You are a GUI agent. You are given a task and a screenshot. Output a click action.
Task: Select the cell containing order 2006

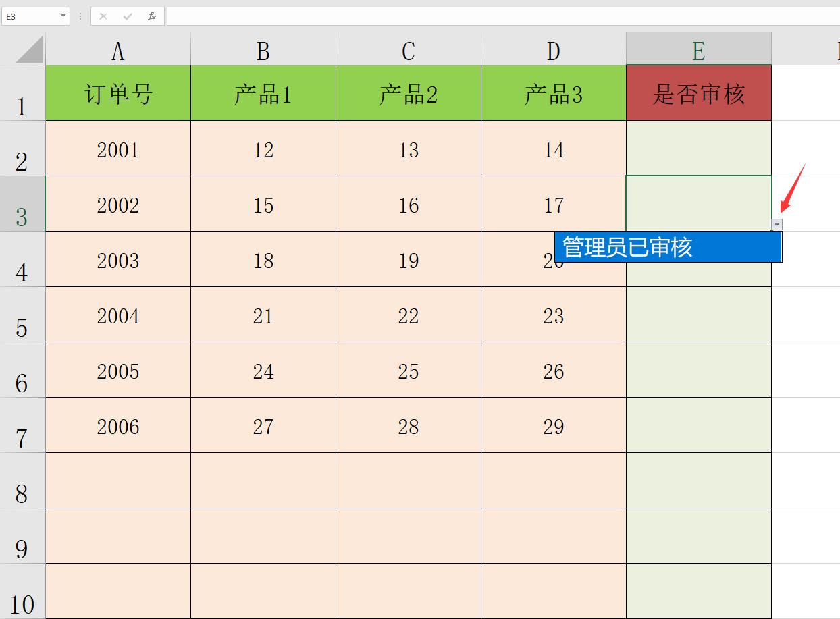(x=117, y=426)
